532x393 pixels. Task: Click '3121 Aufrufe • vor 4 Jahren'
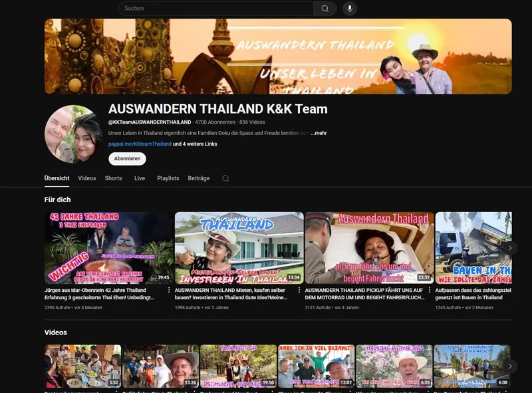332,307
